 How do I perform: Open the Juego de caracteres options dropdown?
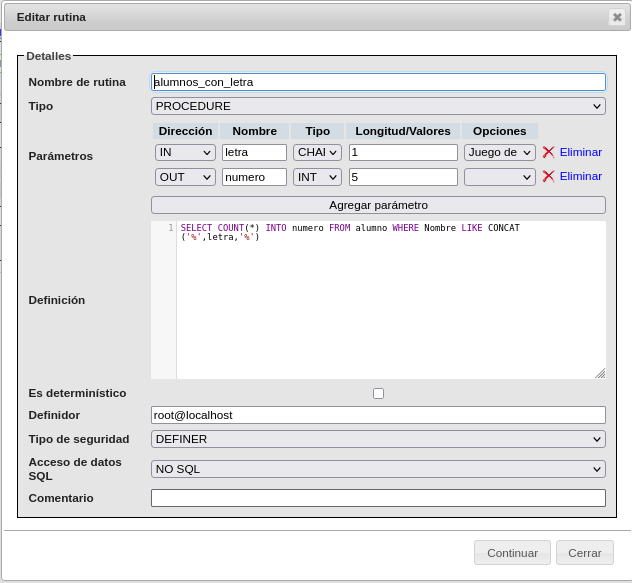point(500,152)
